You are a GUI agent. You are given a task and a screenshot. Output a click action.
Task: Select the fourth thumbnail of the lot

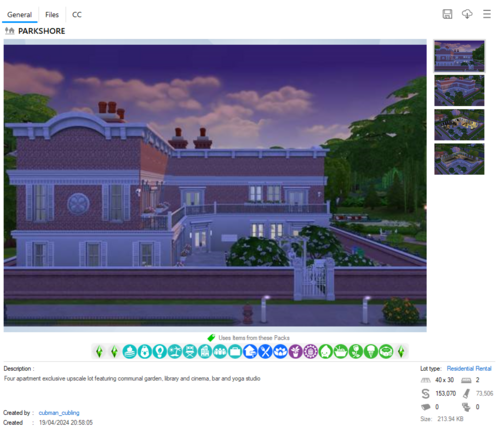(459, 159)
